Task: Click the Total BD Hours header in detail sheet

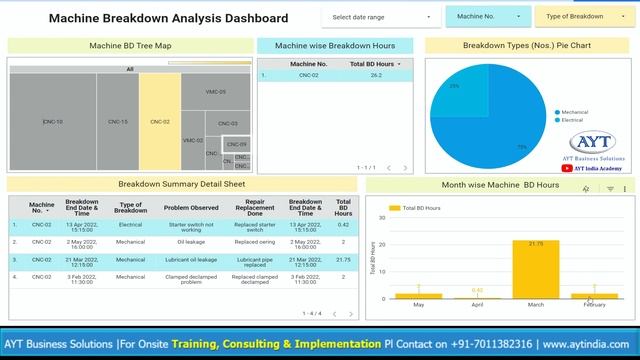Action: (x=343, y=207)
